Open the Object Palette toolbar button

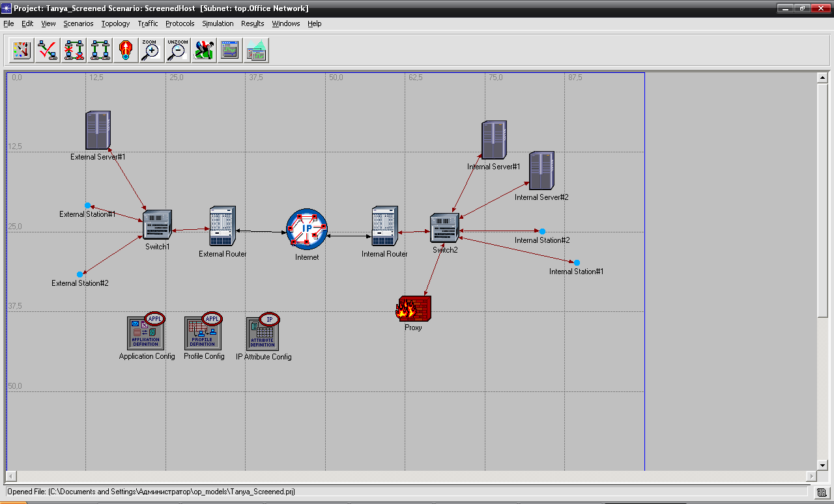pyautogui.click(x=22, y=50)
